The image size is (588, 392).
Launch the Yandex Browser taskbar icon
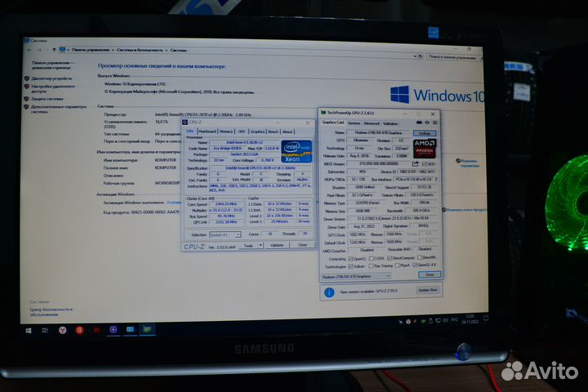(62, 330)
